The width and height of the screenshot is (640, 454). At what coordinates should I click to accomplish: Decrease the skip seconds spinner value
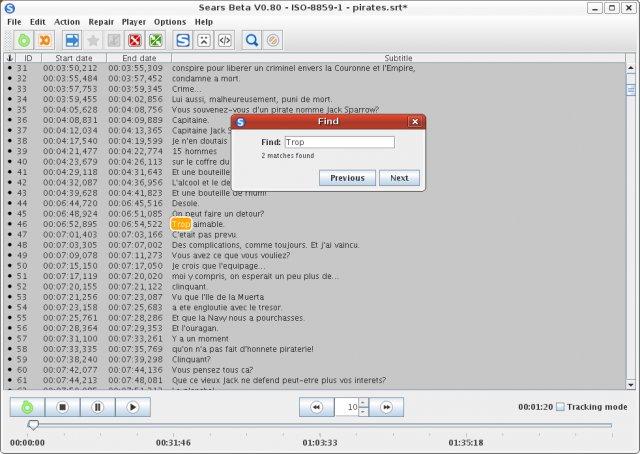coord(363,412)
